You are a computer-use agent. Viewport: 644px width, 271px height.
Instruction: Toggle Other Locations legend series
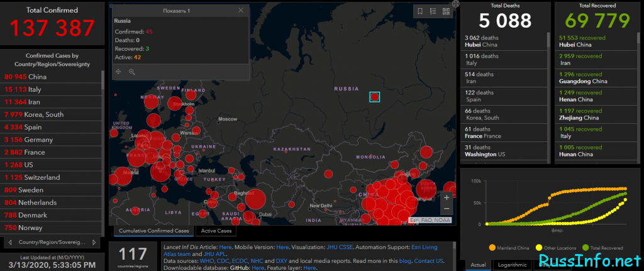coord(556,248)
